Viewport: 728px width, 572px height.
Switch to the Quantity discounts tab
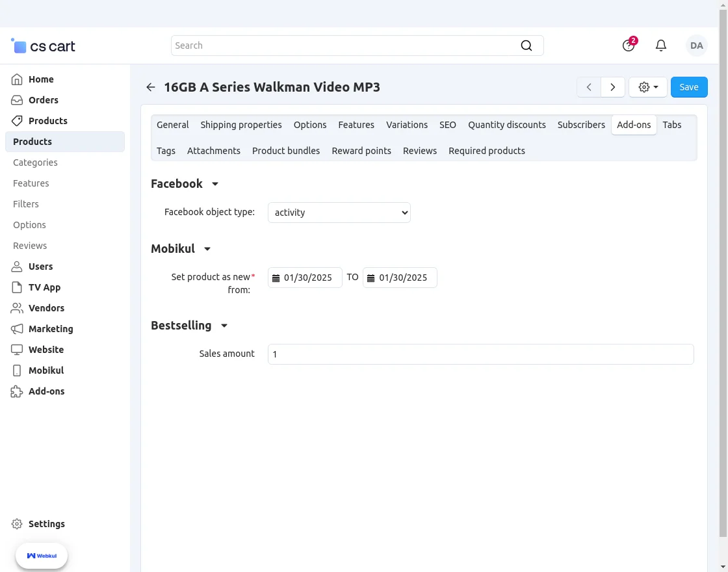click(507, 125)
